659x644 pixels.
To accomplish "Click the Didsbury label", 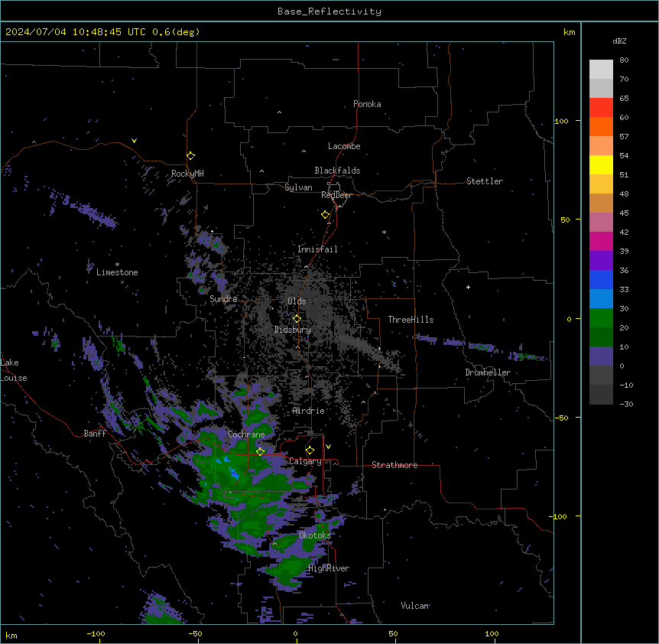I will click(292, 330).
